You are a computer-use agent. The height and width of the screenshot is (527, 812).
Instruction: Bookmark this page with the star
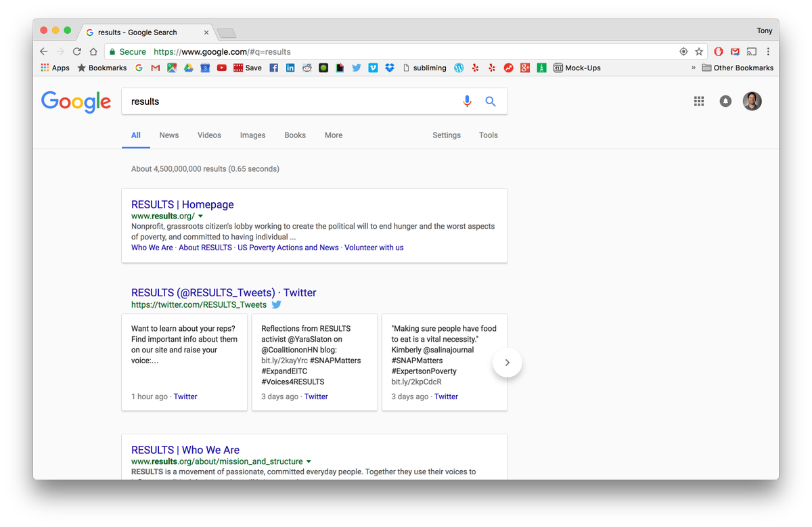pos(699,51)
